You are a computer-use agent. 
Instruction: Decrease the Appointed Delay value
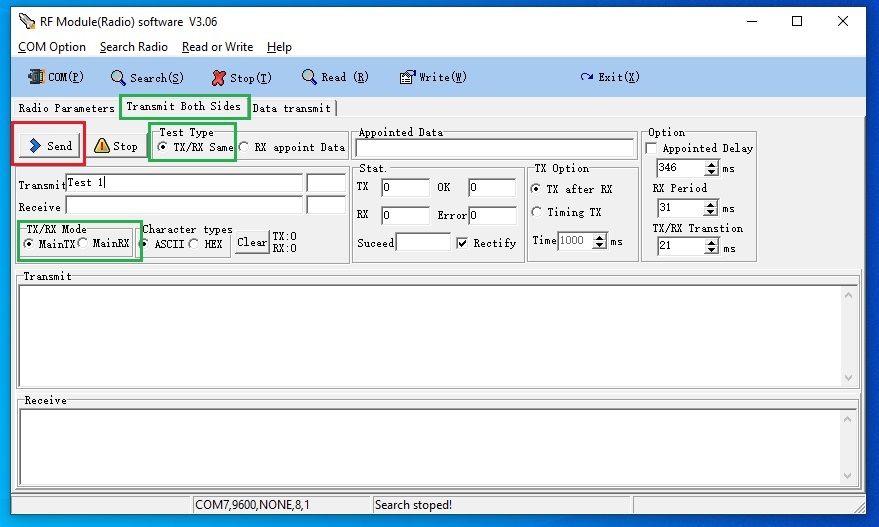coord(711,172)
